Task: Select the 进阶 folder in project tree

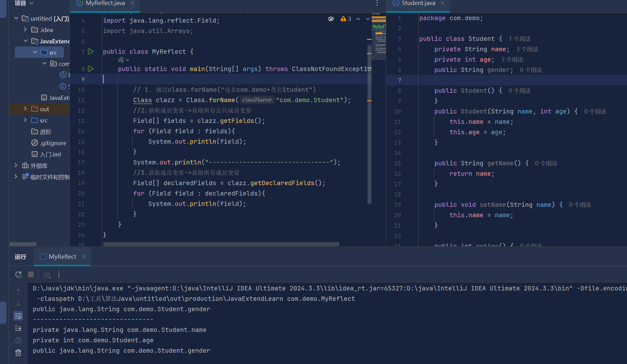Action: coord(41,132)
